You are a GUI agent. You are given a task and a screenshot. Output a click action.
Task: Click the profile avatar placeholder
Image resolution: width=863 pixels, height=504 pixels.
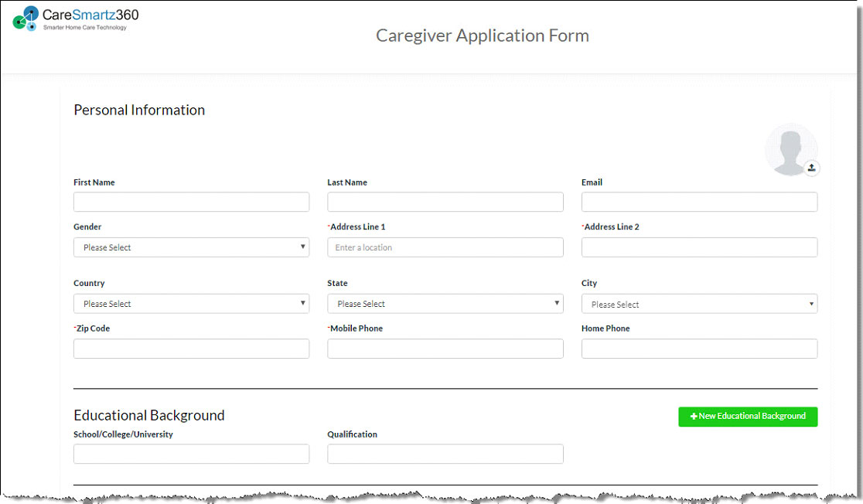tap(790, 148)
